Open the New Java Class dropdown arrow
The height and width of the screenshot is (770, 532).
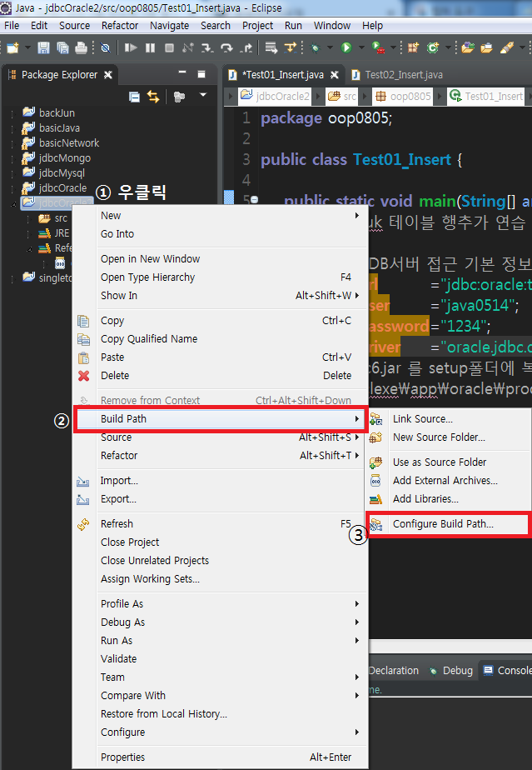[448, 47]
